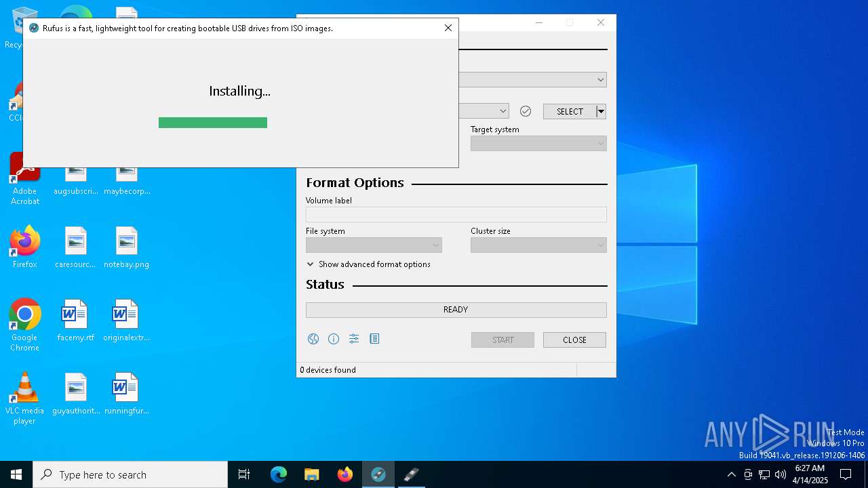Open the Boot selection dropdown arrow
The image size is (868, 488).
tap(503, 111)
